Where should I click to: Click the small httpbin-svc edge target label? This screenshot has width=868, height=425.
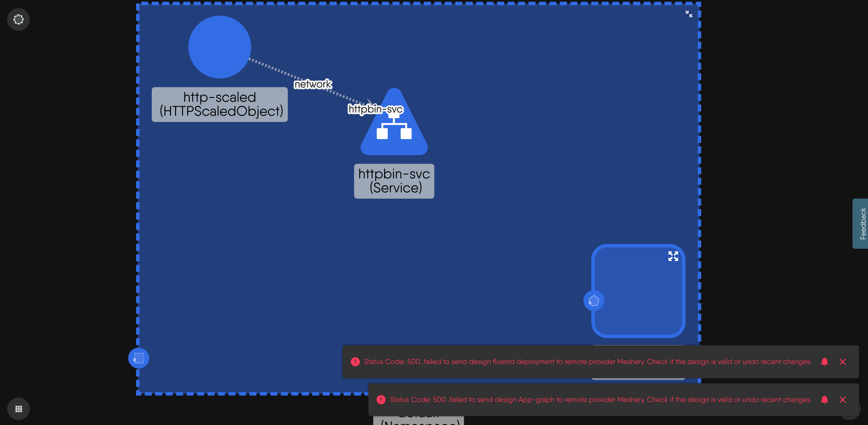(375, 109)
